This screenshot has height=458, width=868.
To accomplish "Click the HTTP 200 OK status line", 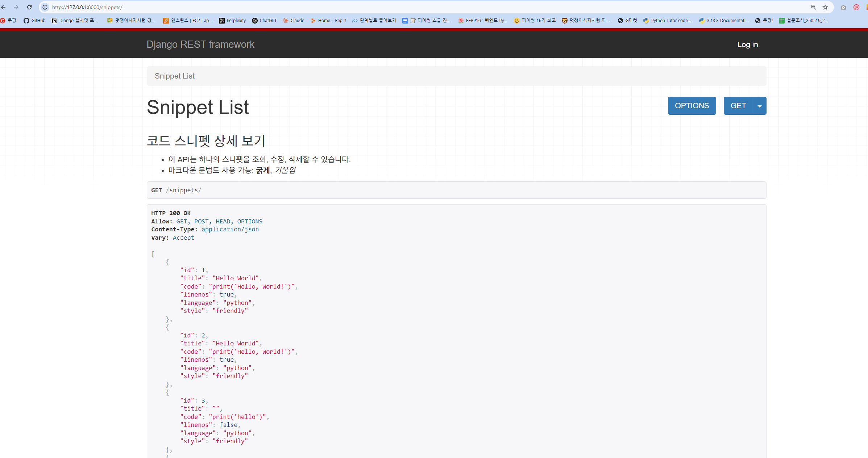I will pos(171,213).
